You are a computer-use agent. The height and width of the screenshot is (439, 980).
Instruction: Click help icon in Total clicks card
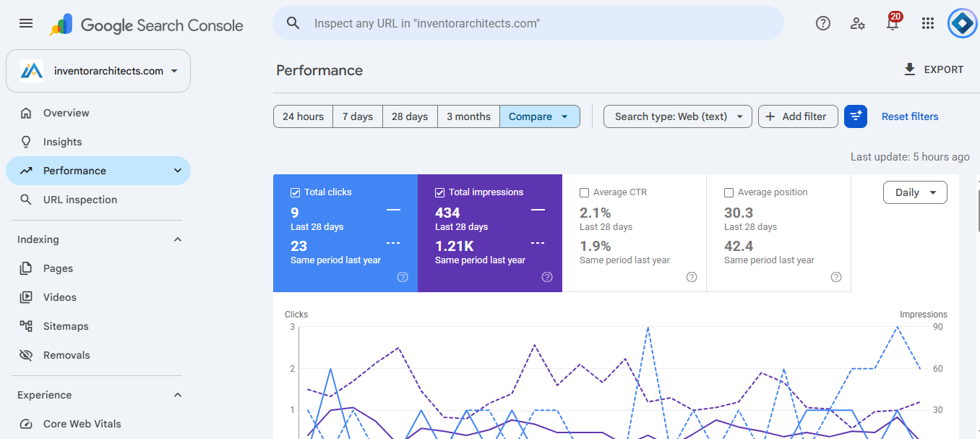tap(403, 277)
